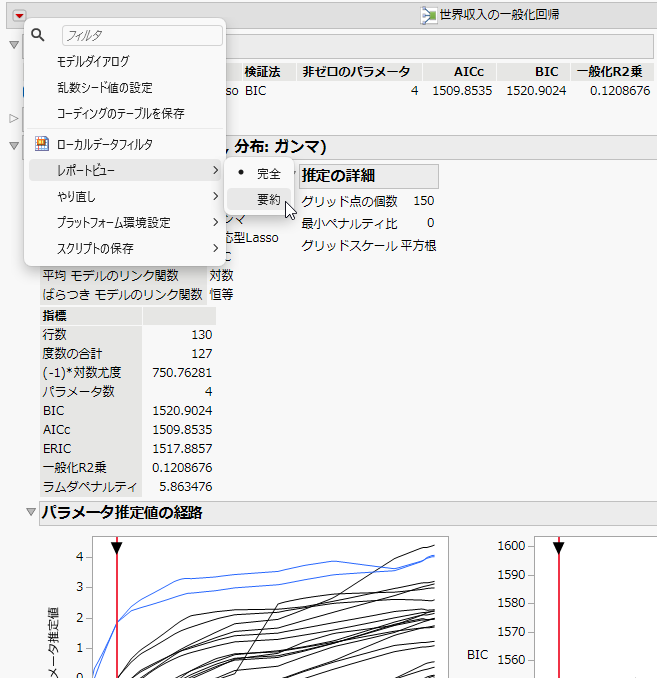The height and width of the screenshot is (678, 657).
Task: Click the value 5.863476
Action: coord(186,487)
